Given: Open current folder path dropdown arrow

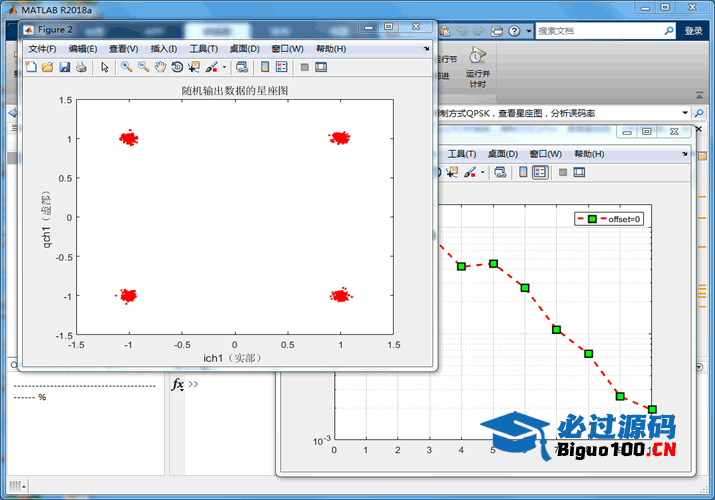Looking at the screenshot, I should [x=685, y=113].
